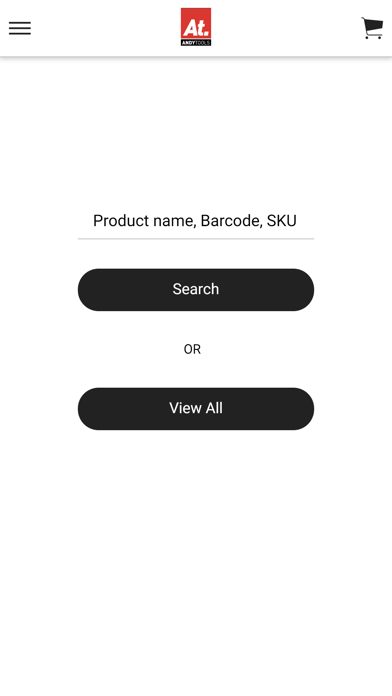This screenshot has width=392, height=696.
Task: Check the cart in the header
Action: click(x=372, y=28)
